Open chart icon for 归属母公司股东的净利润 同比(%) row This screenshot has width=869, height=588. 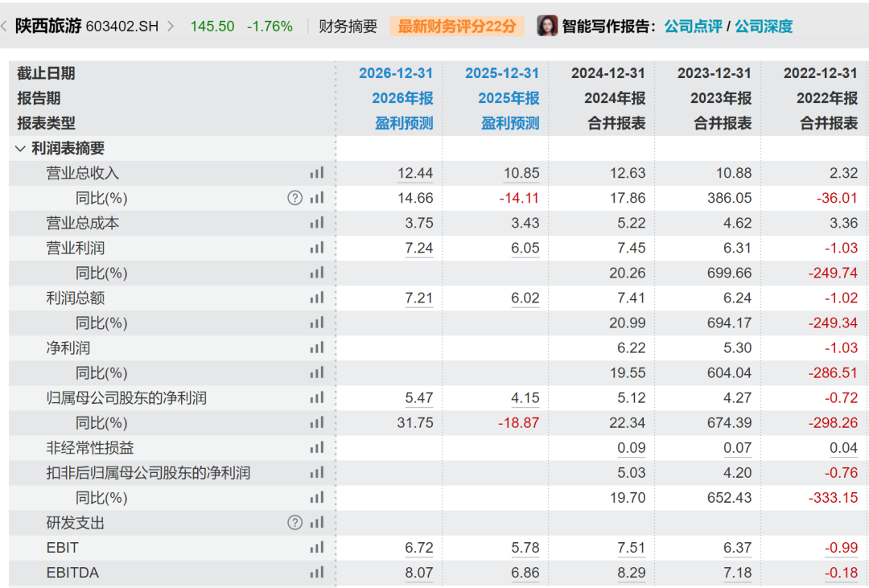(x=317, y=422)
